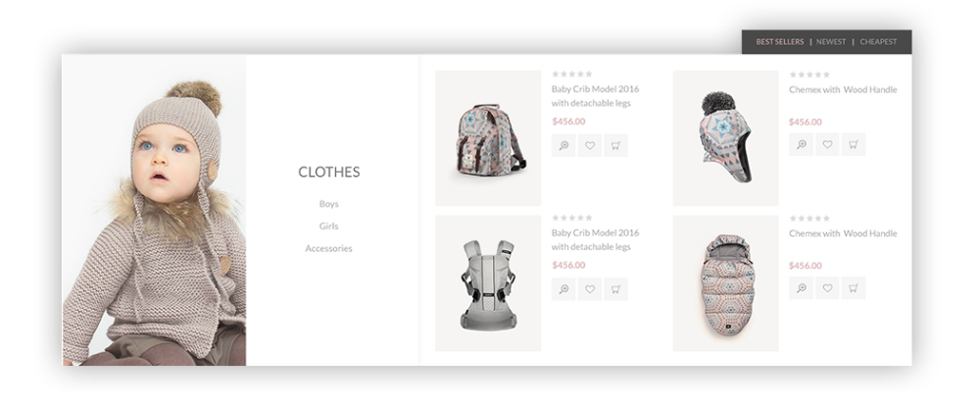Add the baby carrier to cart
Screen dimensions: 980x406
615,289
